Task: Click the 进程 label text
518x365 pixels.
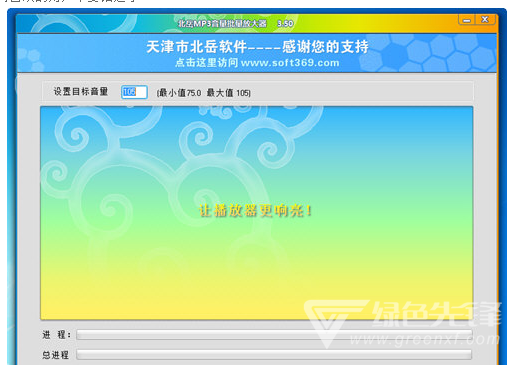Action: [56, 335]
